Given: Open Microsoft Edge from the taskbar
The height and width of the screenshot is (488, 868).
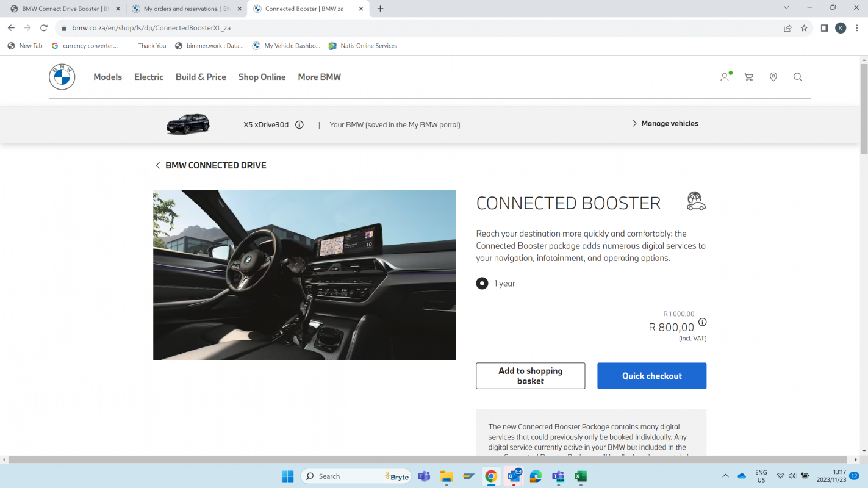Looking at the screenshot, I should (x=536, y=476).
